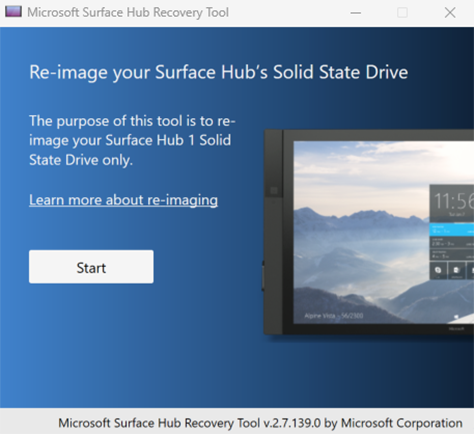Click the Surface Hub Recovery Tool app icon
This screenshot has width=474, height=434.
13,12
